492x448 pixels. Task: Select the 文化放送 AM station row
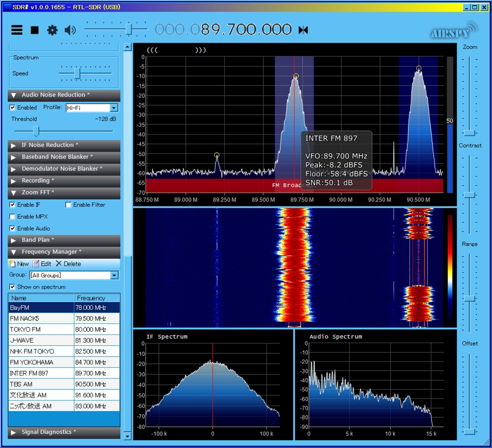click(x=64, y=395)
